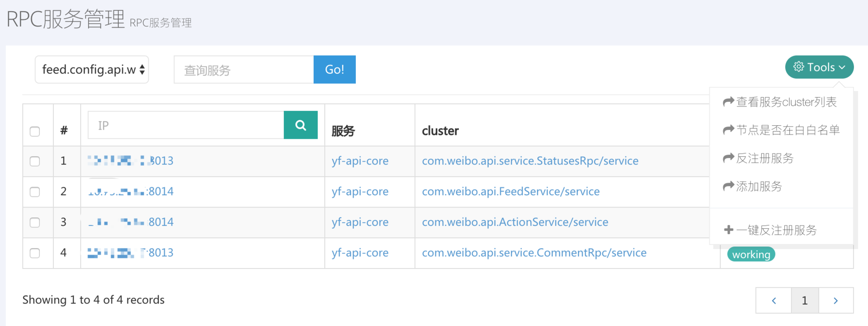Open the feed.config.api.w dropdown selector
This screenshot has height=326, width=868.
coord(92,70)
